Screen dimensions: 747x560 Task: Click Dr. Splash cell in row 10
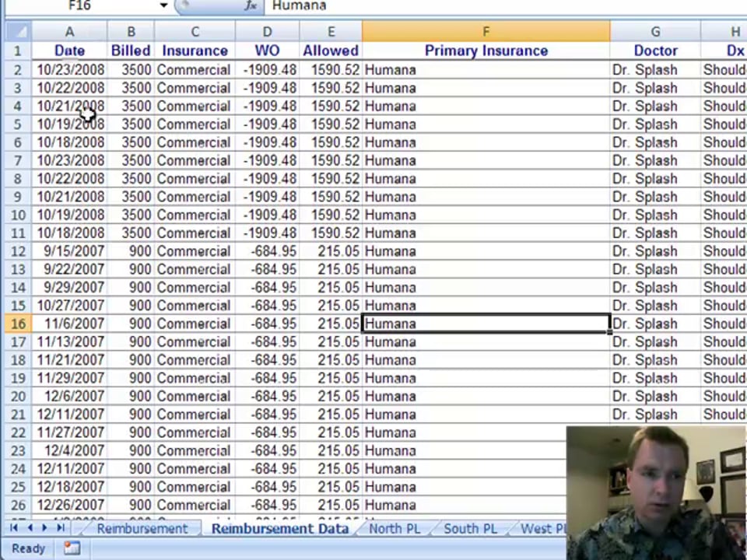coord(655,215)
